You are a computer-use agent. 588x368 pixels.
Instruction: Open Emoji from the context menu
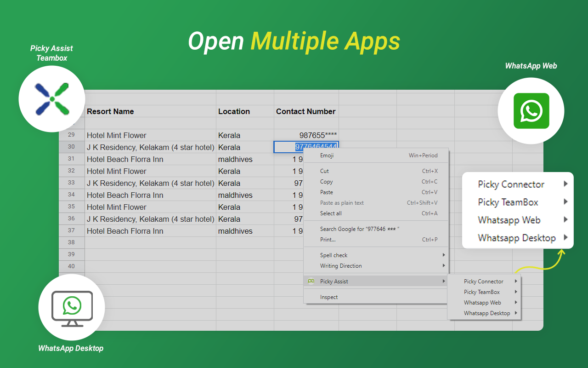pos(376,155)
